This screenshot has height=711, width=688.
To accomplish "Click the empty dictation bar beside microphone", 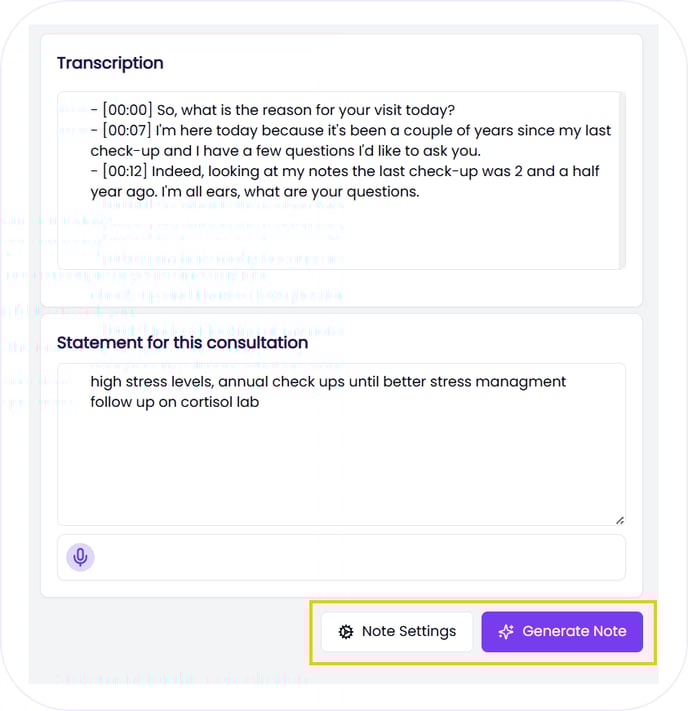I will [x=360, y=557].
